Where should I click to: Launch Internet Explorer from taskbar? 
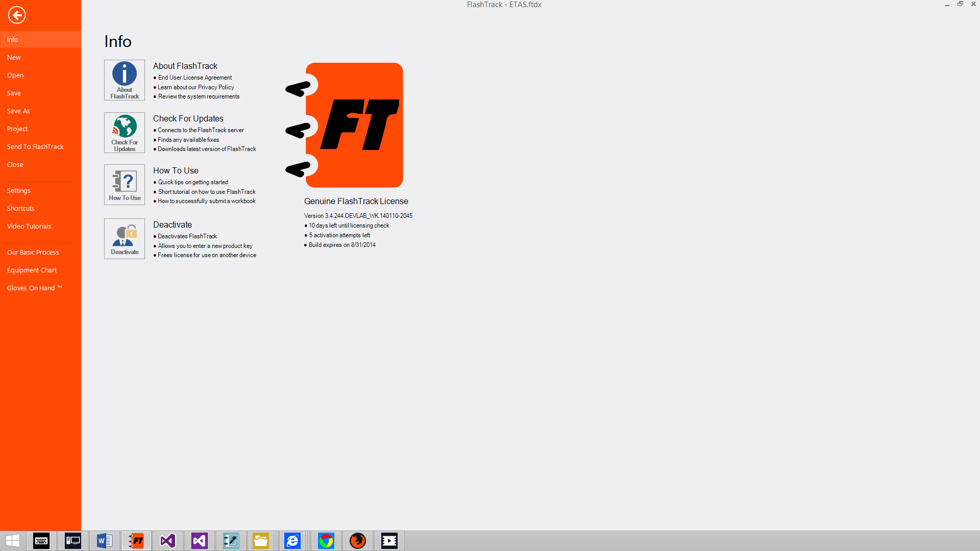pos(292,541)
